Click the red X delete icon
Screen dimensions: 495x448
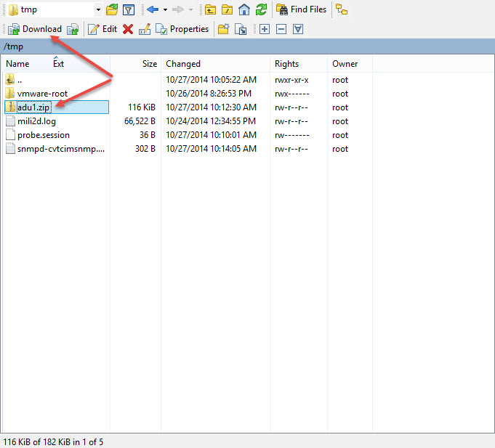click(128, 29)
